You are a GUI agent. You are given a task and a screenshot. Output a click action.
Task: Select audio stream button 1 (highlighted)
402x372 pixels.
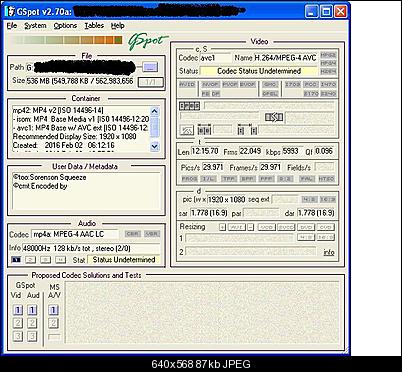(x=16, y=260)
